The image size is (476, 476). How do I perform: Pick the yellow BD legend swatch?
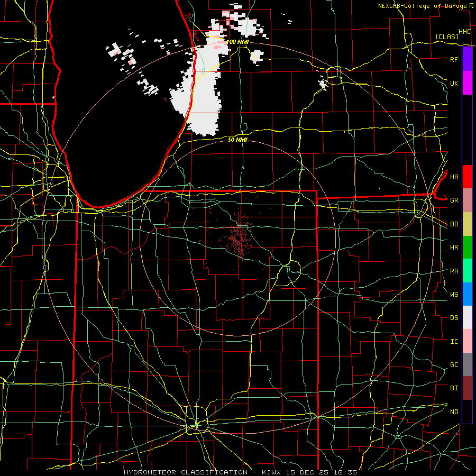pos(467,224)
